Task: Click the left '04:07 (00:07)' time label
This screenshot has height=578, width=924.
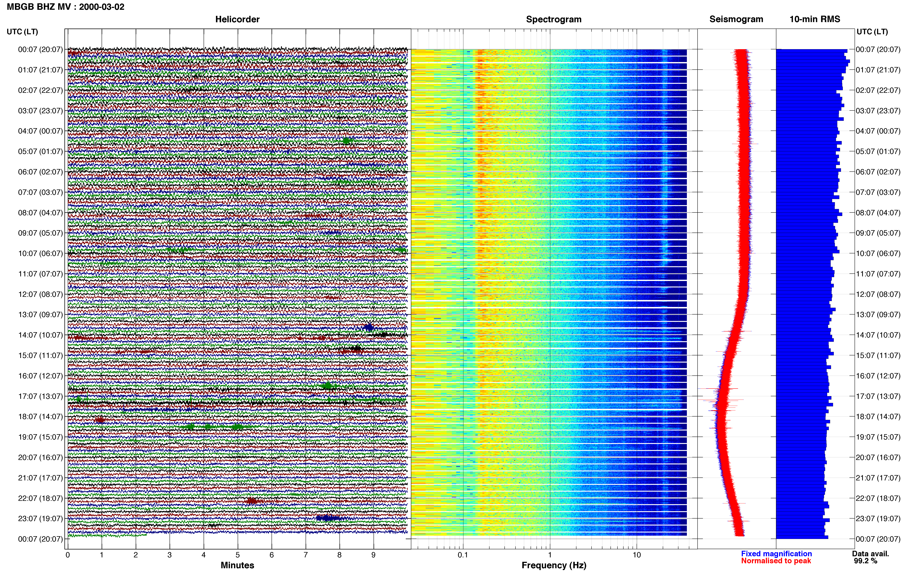Action: [x=41, y=131]
